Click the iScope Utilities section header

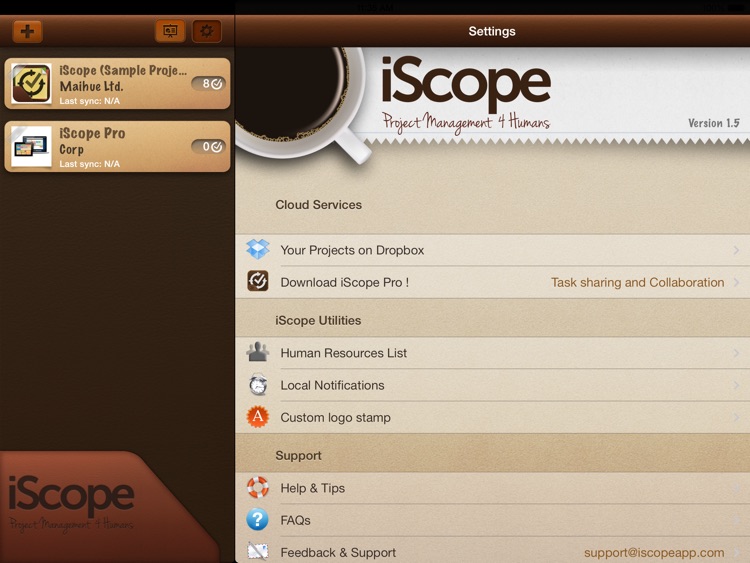(x=318, y=320)
